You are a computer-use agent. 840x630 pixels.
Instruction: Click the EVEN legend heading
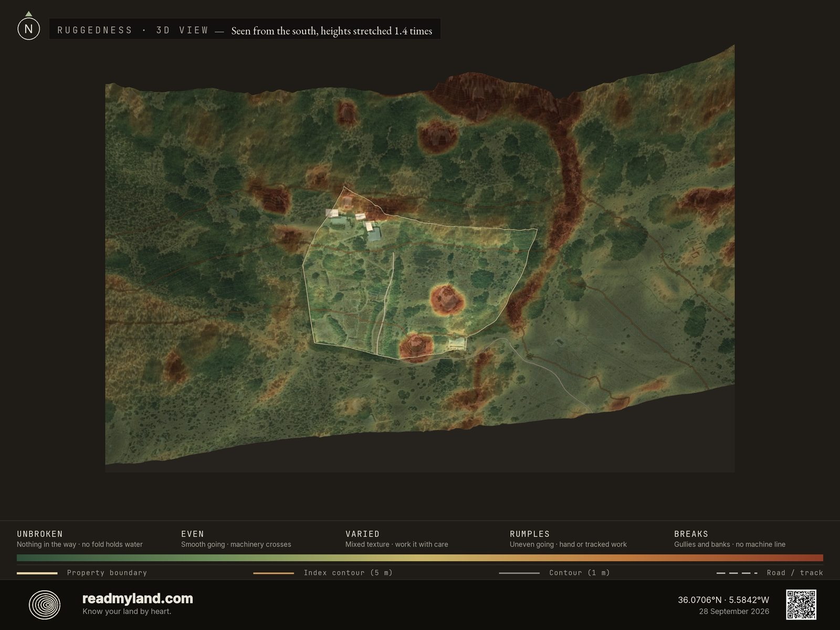[193, 534]
